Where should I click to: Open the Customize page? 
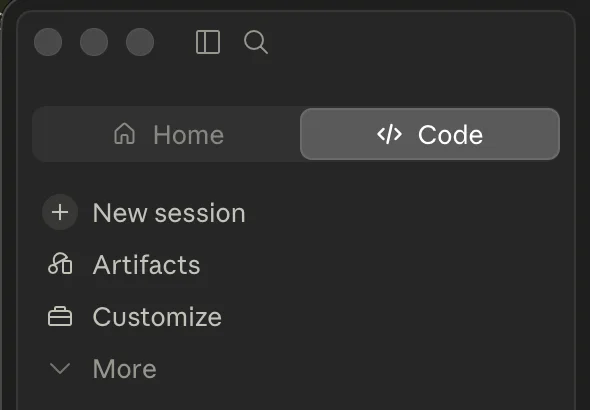(135, 316)
